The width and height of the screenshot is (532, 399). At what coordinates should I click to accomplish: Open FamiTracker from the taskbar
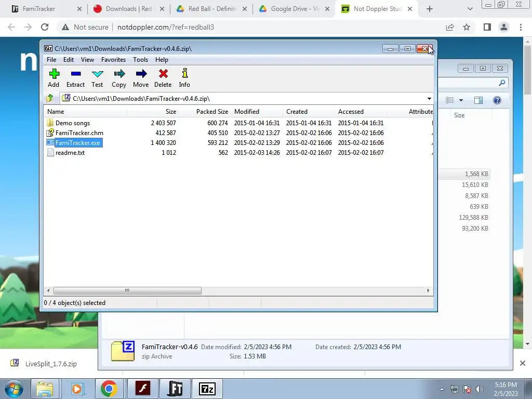(x=175, y=389)
